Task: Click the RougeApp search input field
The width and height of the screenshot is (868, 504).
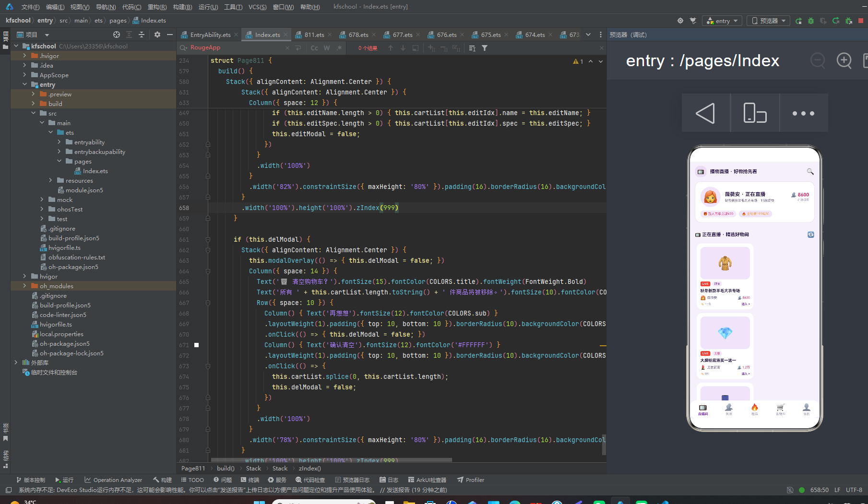Action: point(238,48)
